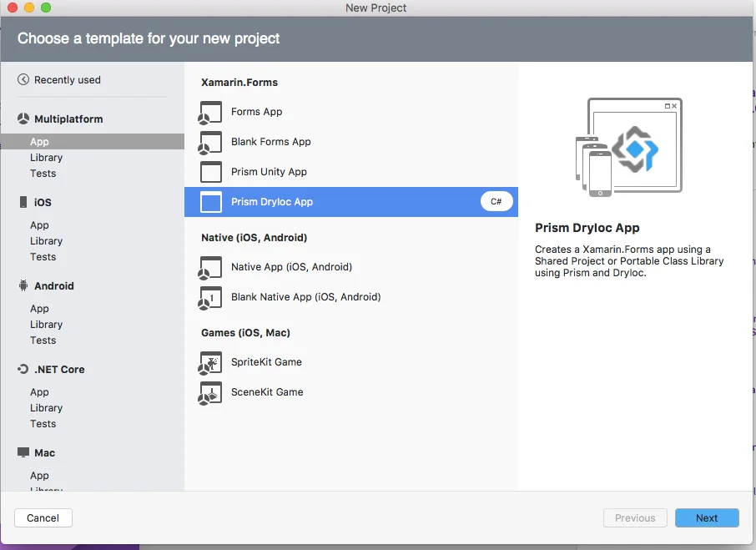
Task: Click the Previous button
Action: point(635,517)
